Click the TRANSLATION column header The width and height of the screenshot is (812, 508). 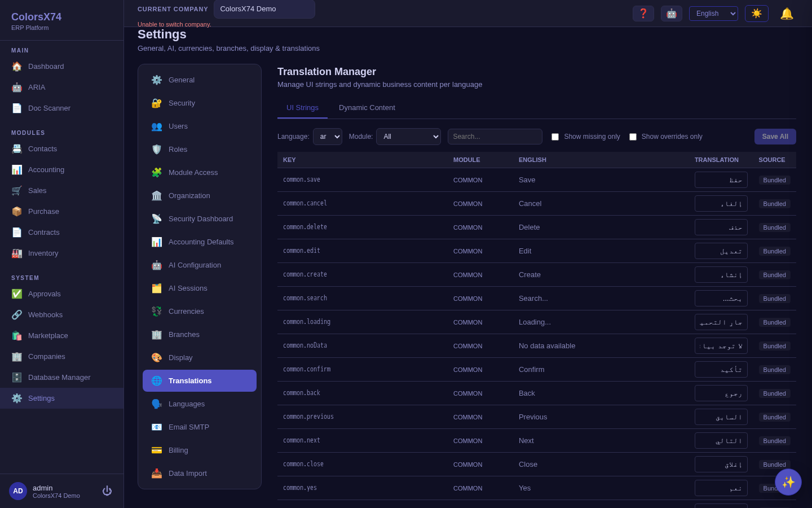pos(717,160)
